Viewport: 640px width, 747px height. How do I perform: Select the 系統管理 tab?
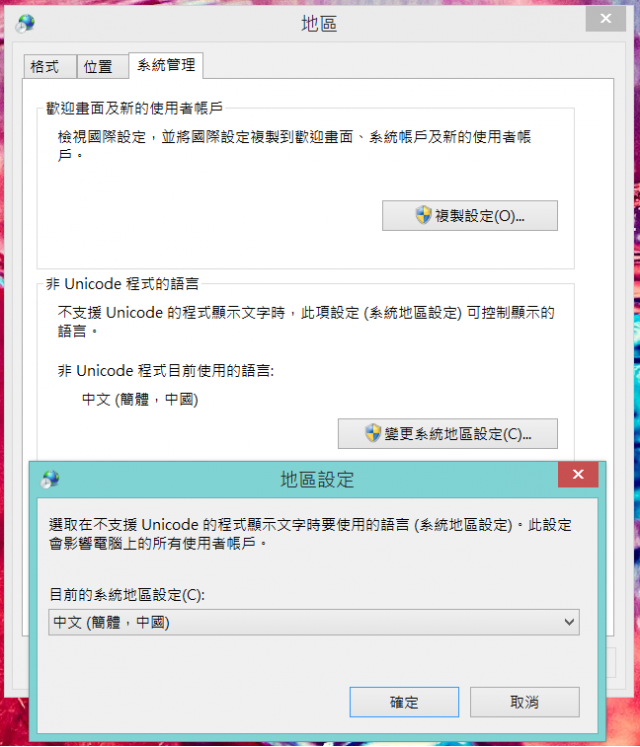tap(166, 65)
